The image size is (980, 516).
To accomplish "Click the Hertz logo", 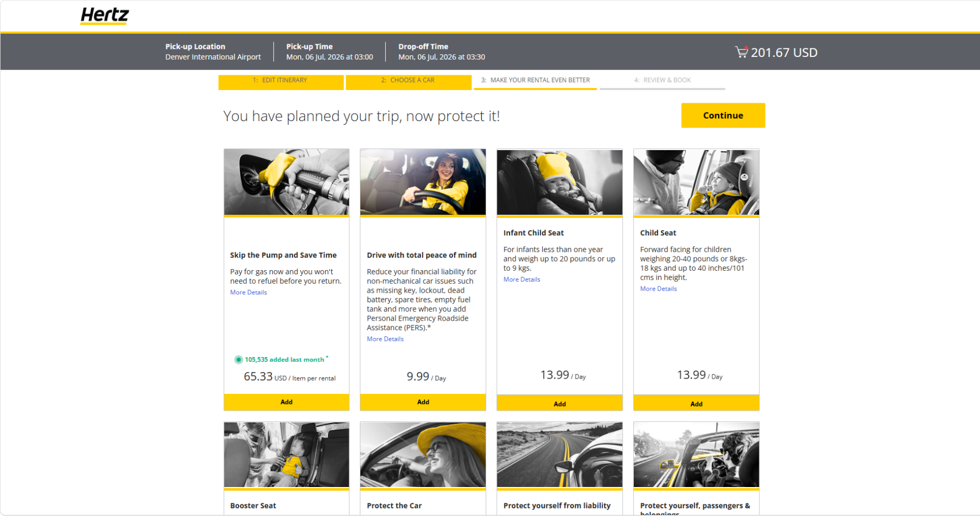I will click(x=104, y=16).
